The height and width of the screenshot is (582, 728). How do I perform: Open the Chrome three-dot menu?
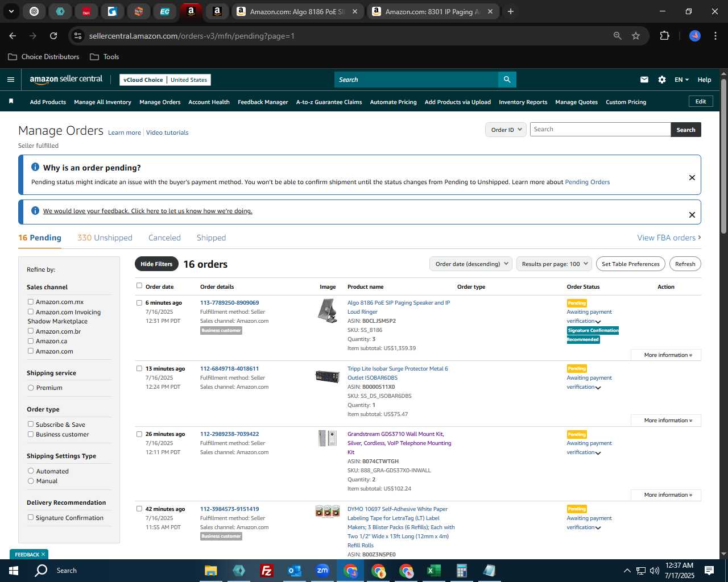click(x=714, y=36)
